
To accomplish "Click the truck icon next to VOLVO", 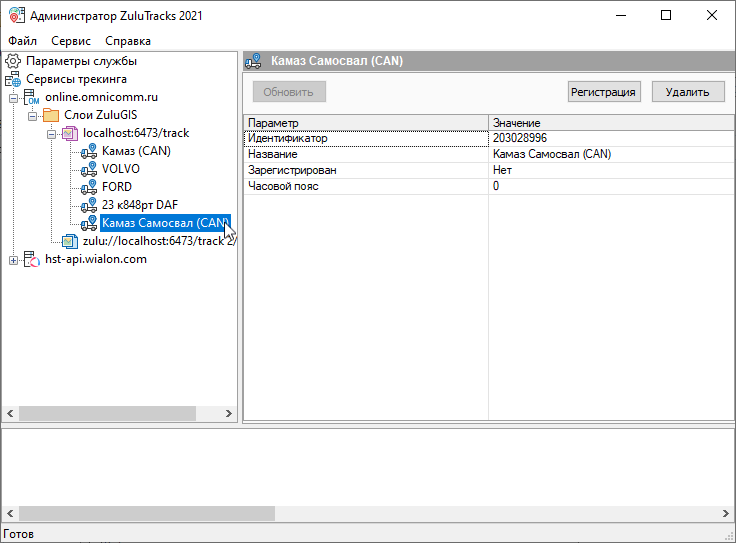I will tap(89, 169).
